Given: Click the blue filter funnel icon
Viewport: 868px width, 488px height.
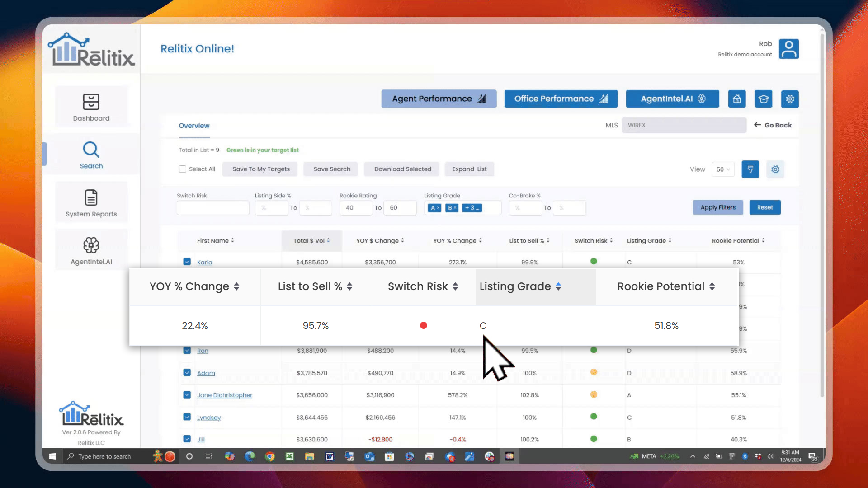Looking at the screenshot, I should point(750,169).
